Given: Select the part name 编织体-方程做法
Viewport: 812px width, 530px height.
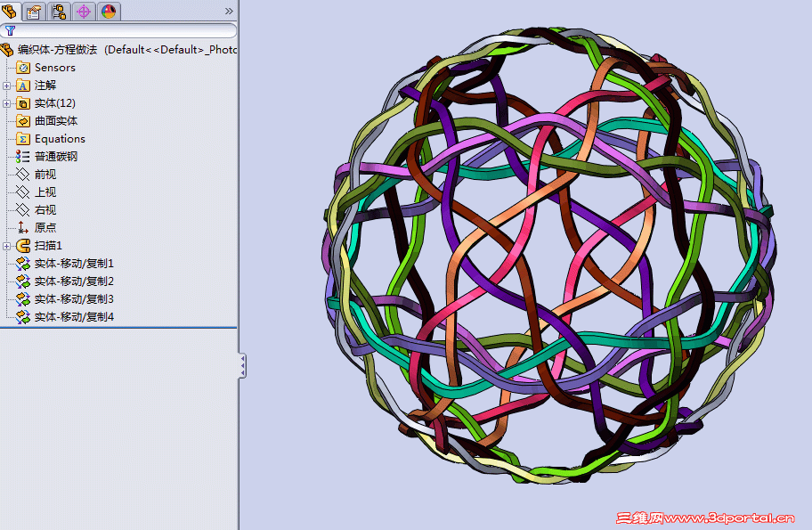Looking at the screenshot, I should (x=58, y=50).
